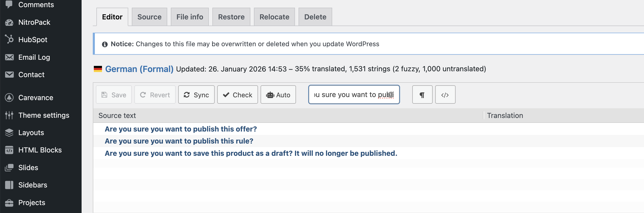Toggle code view button
Screen dimensions: 644x213
click(x=445, y=95)
